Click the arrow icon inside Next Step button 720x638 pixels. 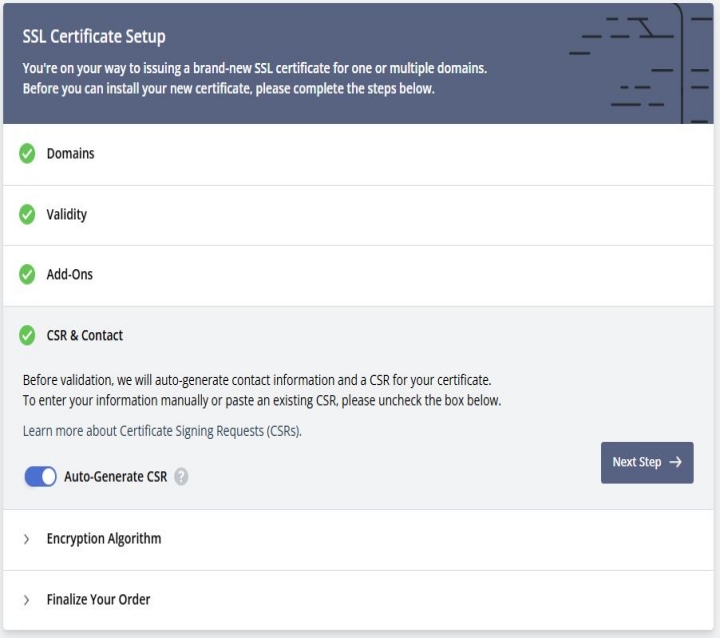675,462
